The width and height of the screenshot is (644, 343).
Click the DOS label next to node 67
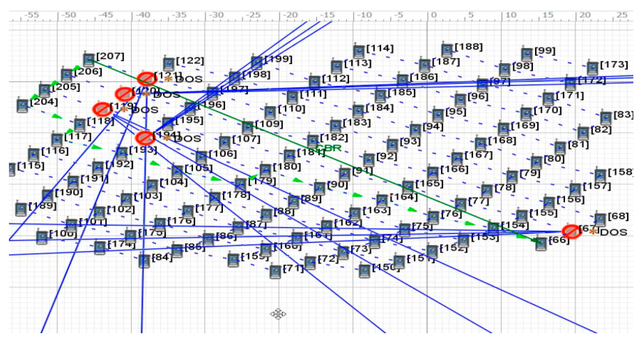(x=614, y=232)
